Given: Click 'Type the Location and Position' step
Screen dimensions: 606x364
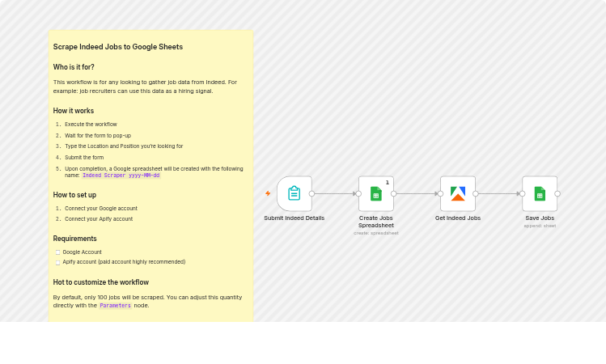Looking at the screenshot, I should pyautogui.click(x=124, y=146).
